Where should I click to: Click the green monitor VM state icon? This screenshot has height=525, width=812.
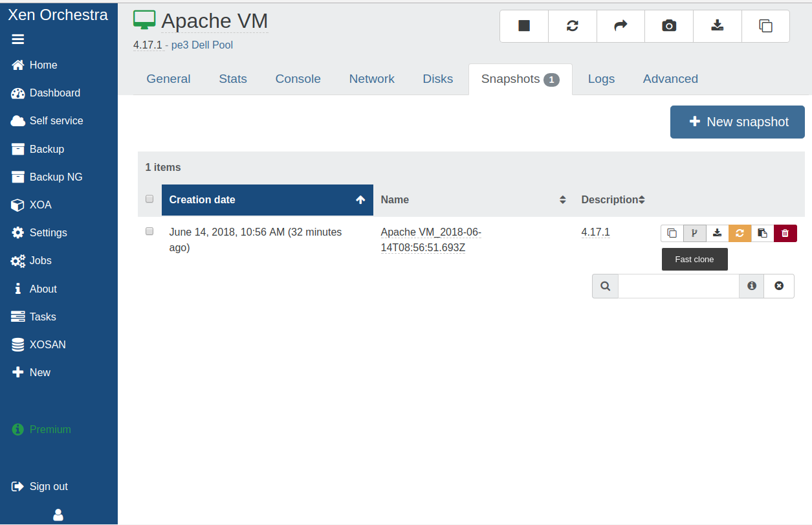tap(145, 20)
